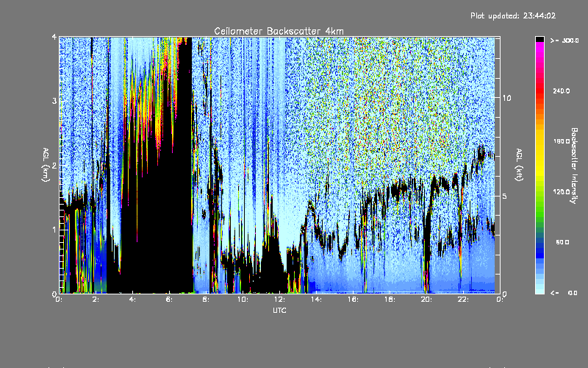Click the '16:' hour label on time axis
The height and width of the screenshot is (368, 588).
point(353,300)
